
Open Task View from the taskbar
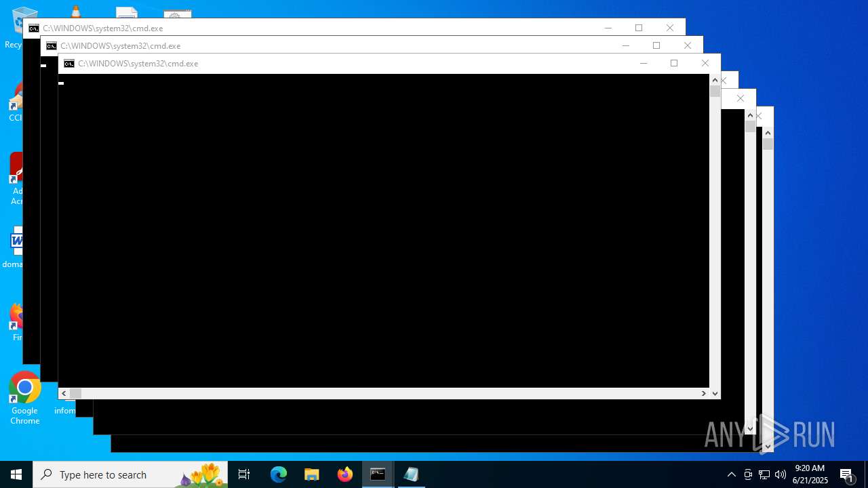click(244, 474)
